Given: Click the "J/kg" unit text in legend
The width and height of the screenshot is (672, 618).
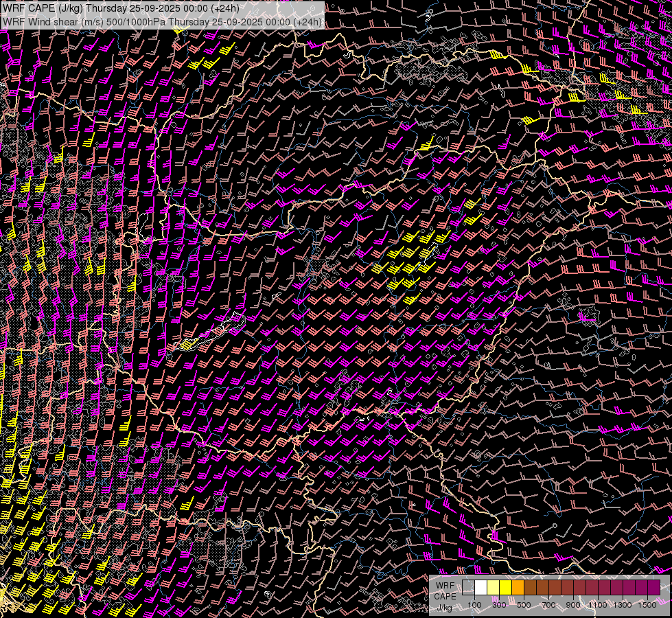Looking at the screenshot, I should click(444, 607).
